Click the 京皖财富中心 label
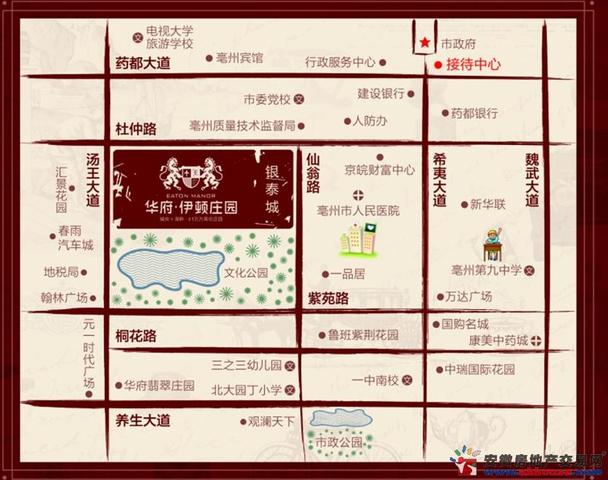 point(380,170)
